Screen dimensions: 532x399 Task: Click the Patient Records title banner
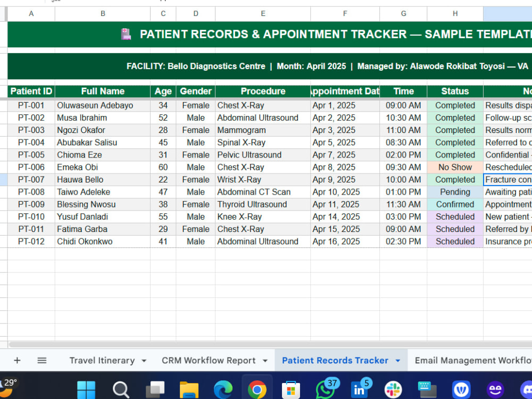click(270, 34)
